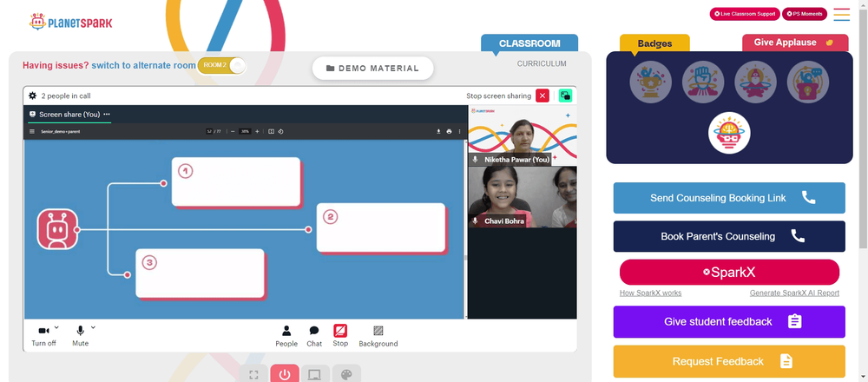This screenshot has width=868, height=382.
Task: Click Send Counseling Booking Link
Action: point(729,198)
